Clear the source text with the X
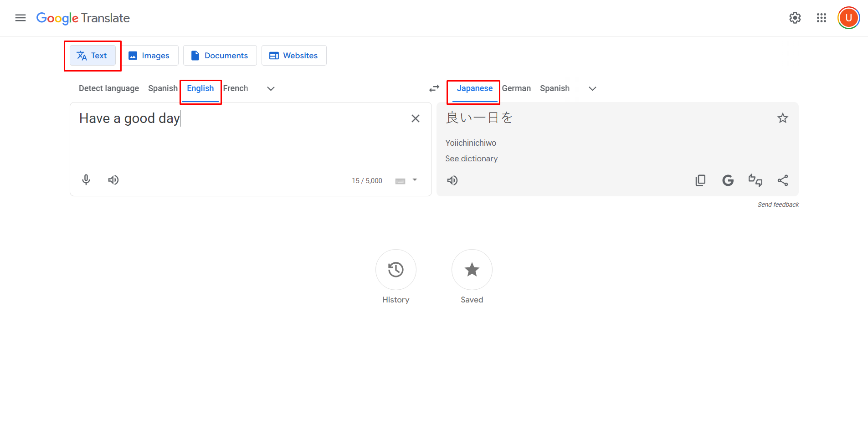 415,118
